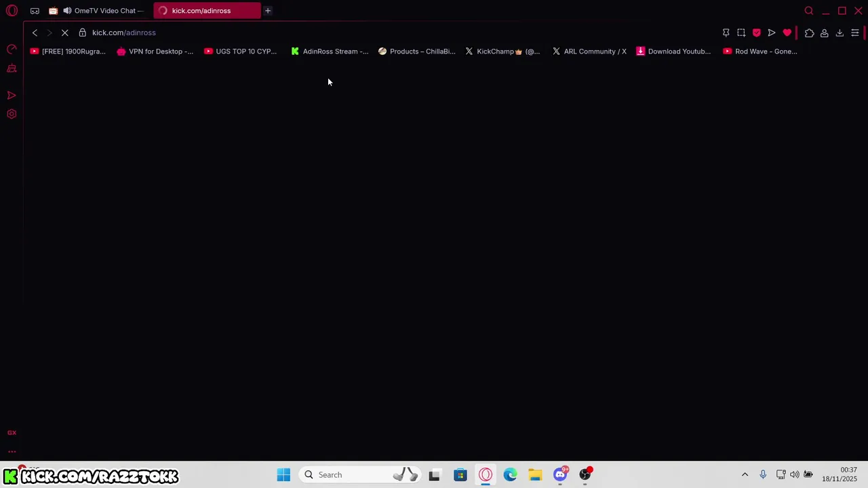Open the Extensions puzzle-piece menu
The height and width of the screenshot is (488, 868).
810,33
